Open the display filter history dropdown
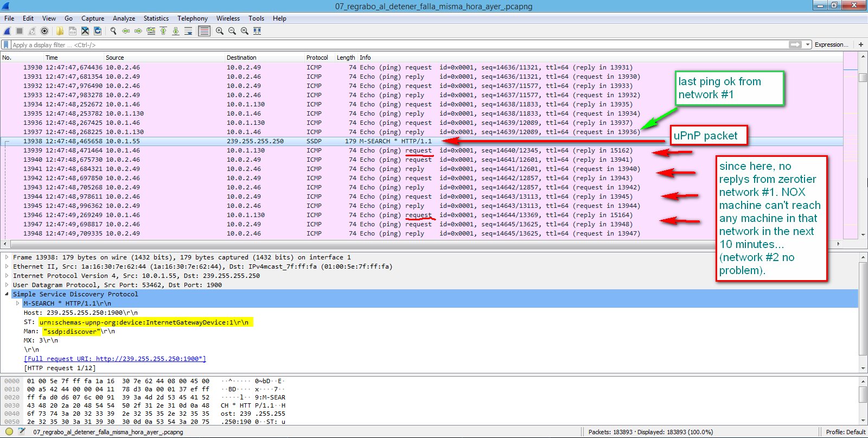This screenshot has width=868, height=438. point(808,45)
